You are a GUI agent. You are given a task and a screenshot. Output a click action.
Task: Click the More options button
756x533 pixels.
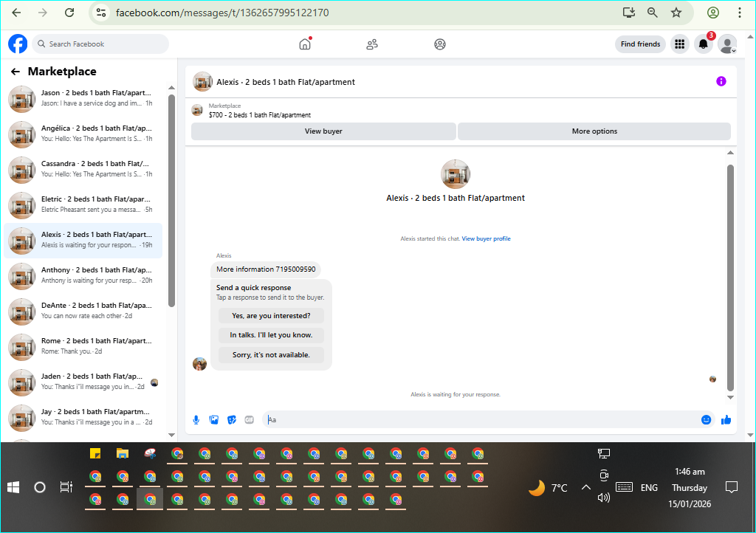click(x=594, y=131)
